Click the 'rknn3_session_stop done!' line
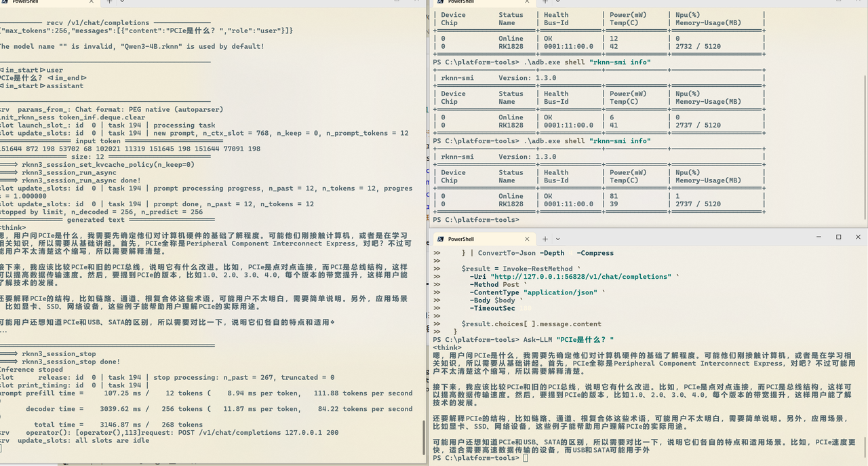Screen dimensions: 868x466 pyautogui.click(x=61, y=362)
